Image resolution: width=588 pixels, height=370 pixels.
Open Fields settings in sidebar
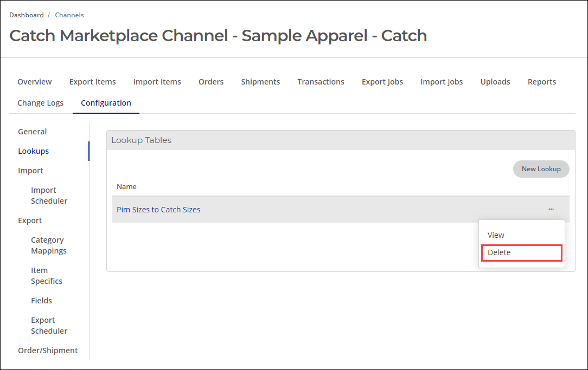[41, 301]
